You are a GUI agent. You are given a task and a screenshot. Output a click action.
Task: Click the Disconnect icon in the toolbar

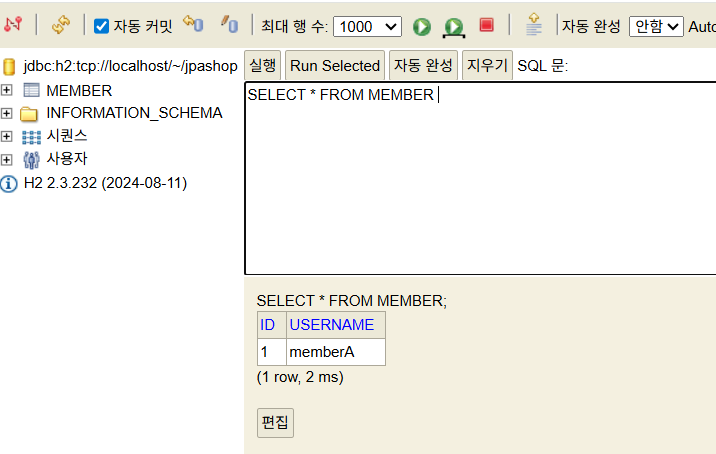[14, 25]
